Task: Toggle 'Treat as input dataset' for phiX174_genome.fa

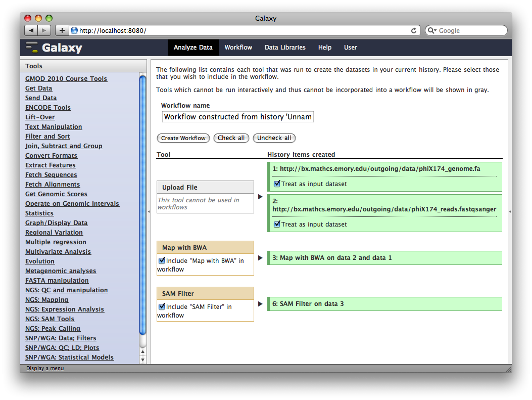Action: (277, 184)
